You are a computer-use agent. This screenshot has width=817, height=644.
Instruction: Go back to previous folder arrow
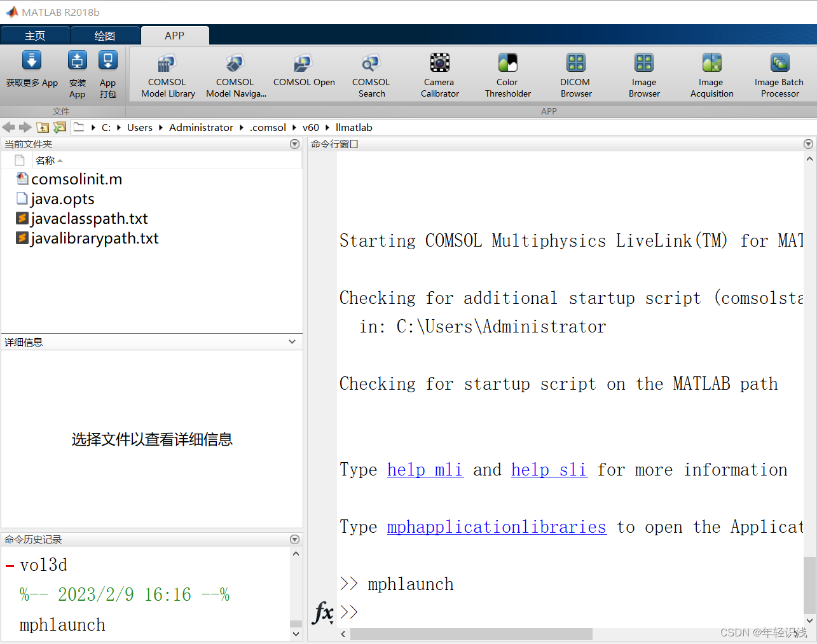tap(9, 127)
